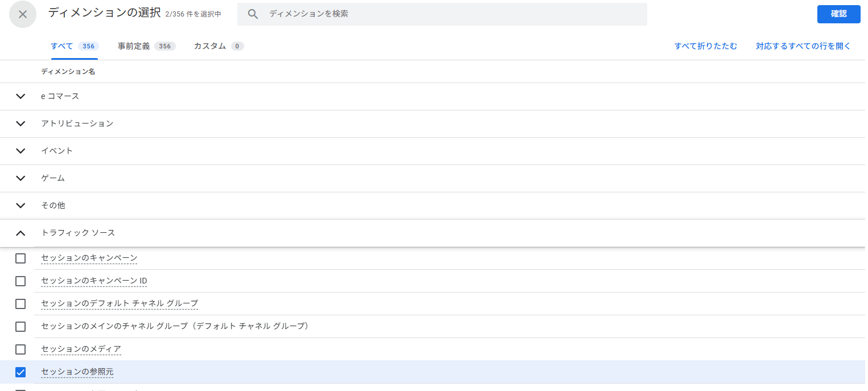
Task: Uncheck セッションの参照元 checkbox
Action: [x=20, y=372]
